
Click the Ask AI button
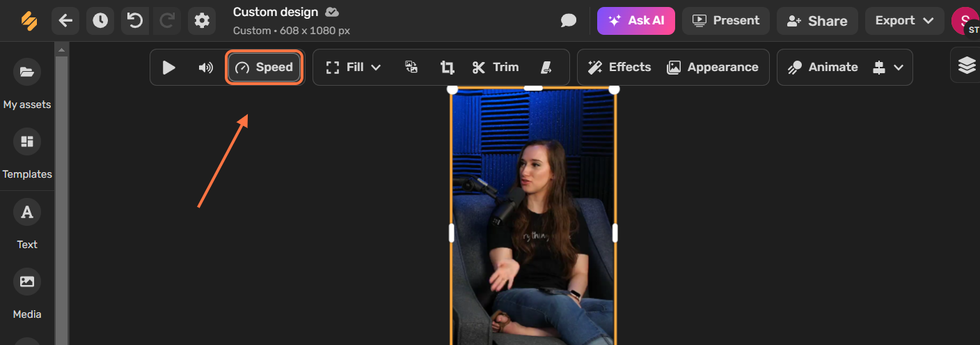pos(636,21)
